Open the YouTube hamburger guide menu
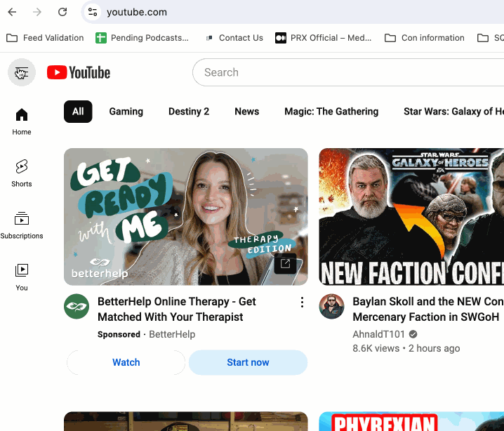Screen dimensions: 504x431 coord(22,72)
